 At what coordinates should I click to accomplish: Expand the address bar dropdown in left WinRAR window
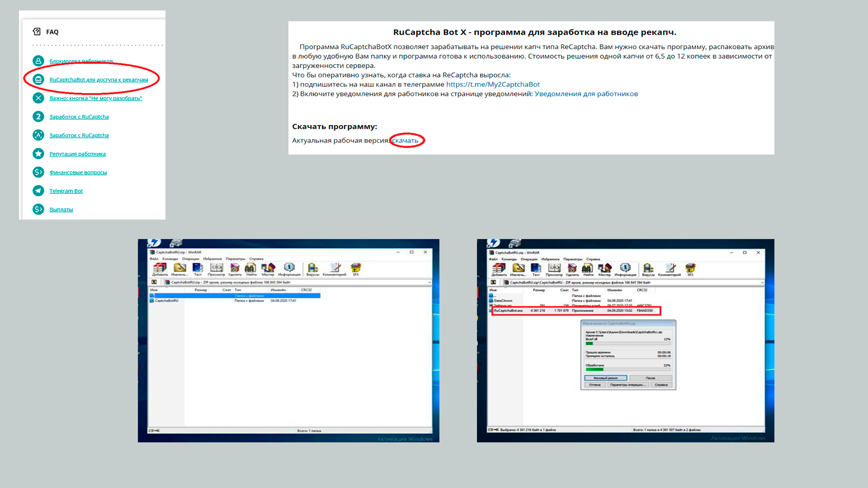(429, 282)
